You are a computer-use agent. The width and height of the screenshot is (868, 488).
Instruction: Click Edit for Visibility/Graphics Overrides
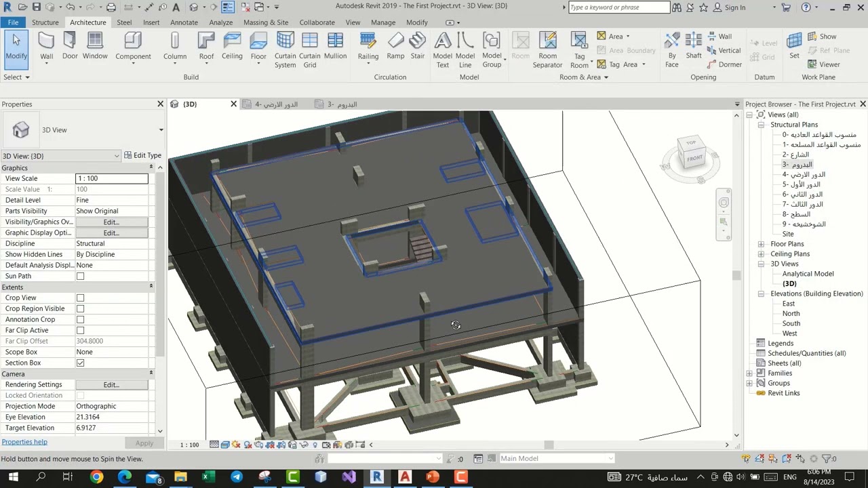click(x=111, y=222)
